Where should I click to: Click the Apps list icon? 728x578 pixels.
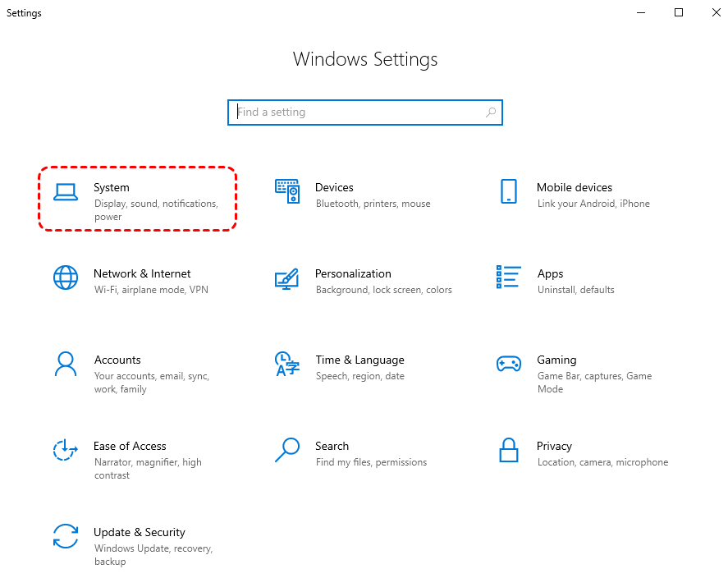[508, 277]
